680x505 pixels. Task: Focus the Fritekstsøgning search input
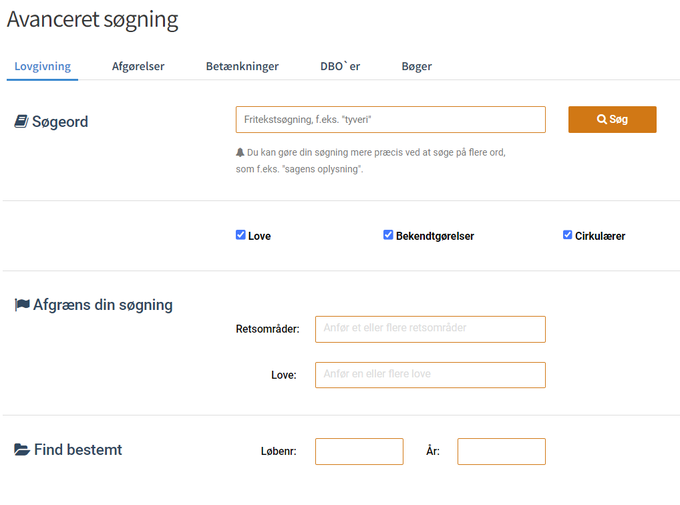390,120
